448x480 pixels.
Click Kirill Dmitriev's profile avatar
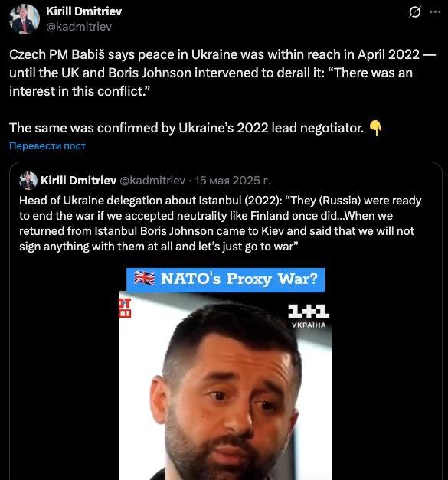tap(25, 19)
